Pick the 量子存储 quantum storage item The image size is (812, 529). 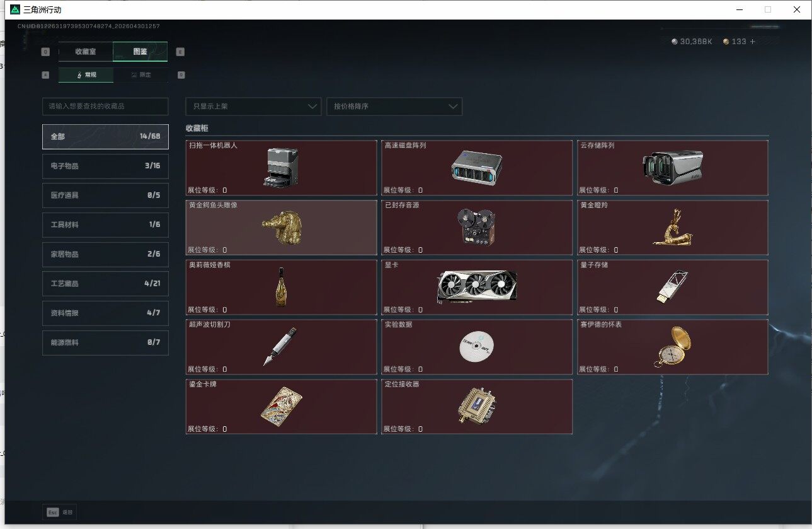pyautogui.click(x=673, y=288)
